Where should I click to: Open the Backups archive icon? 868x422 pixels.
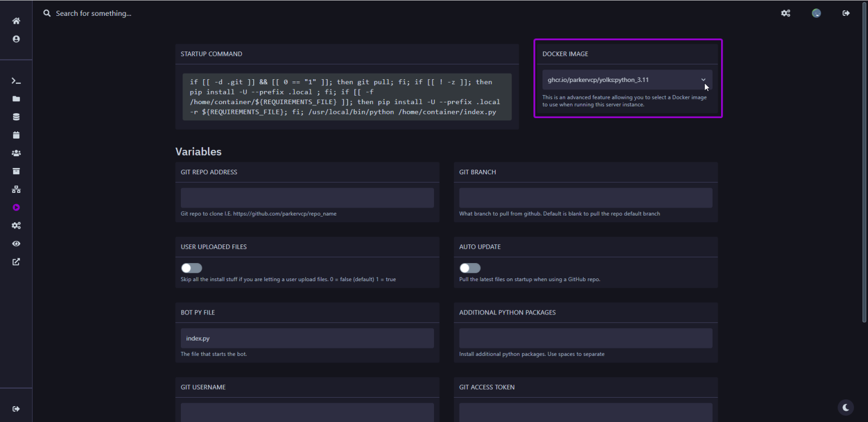click(x=16, y=171)
